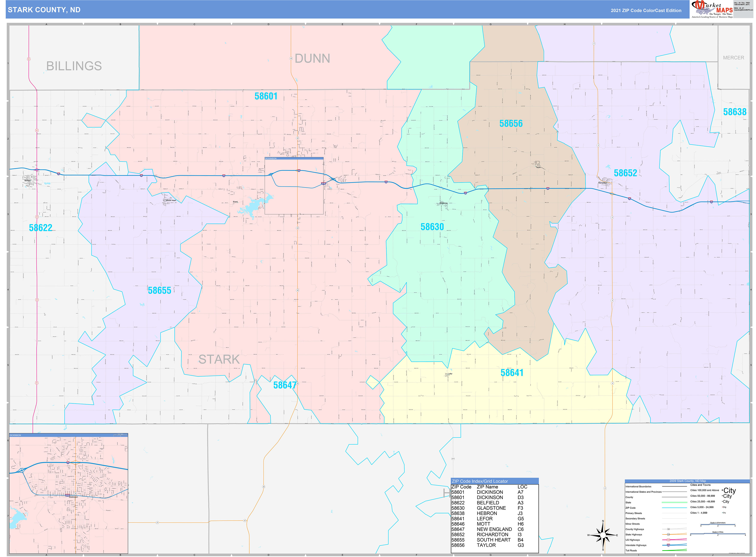Click the compass rose symbol
756x557 pixels.
tap(603, 535)
